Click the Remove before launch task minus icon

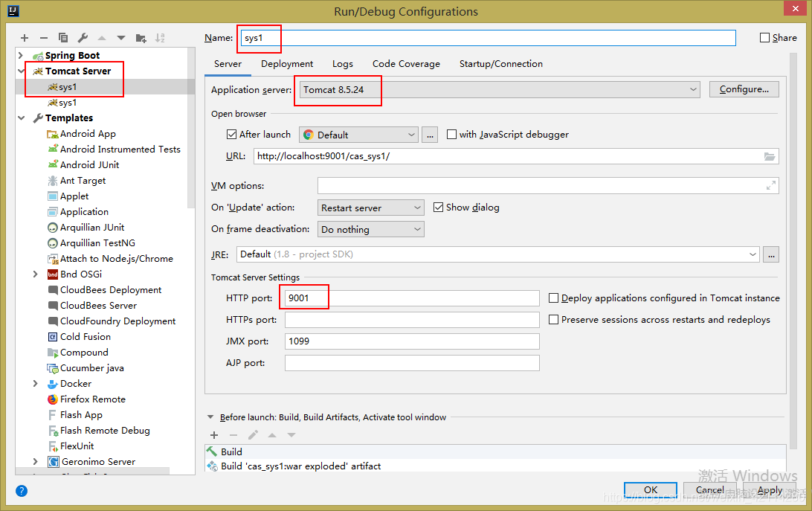[233, 435]
